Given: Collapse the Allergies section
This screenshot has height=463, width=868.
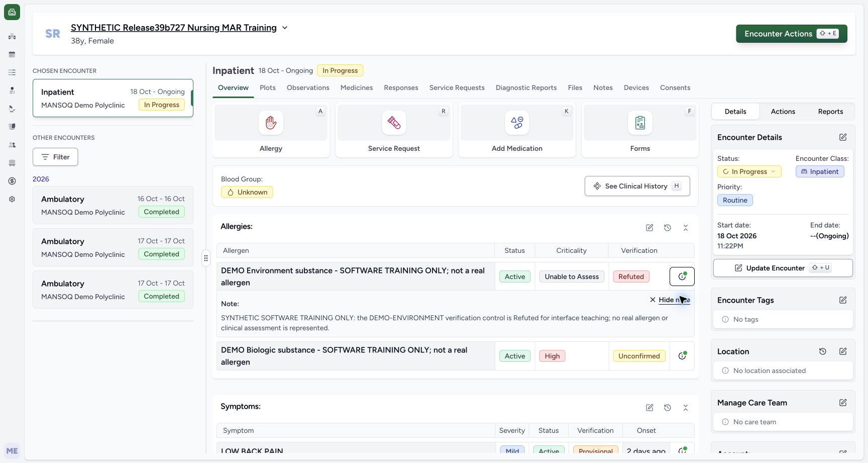Looking at the screenshot, I should point(686,228).
